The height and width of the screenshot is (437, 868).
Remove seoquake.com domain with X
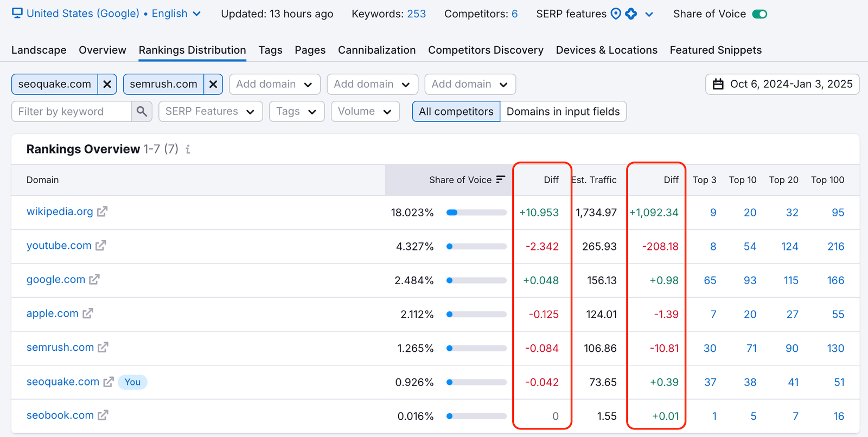point(107,85)
